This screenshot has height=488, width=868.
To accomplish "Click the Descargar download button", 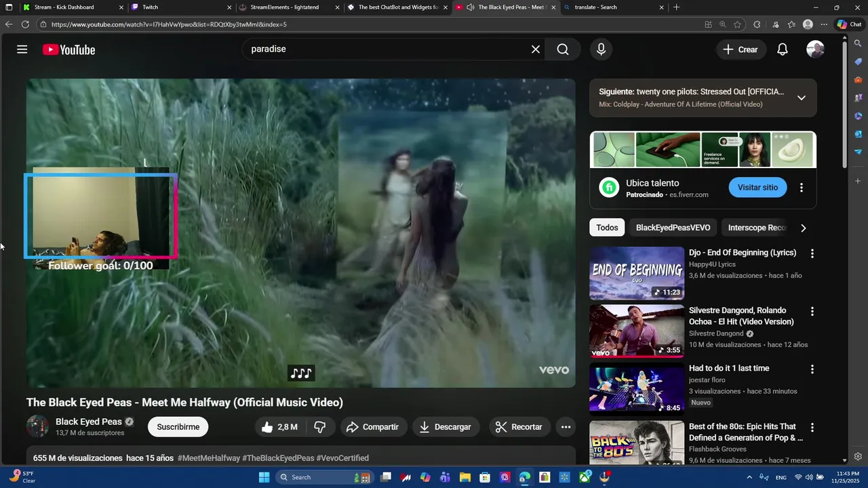I will click(446, 427).
